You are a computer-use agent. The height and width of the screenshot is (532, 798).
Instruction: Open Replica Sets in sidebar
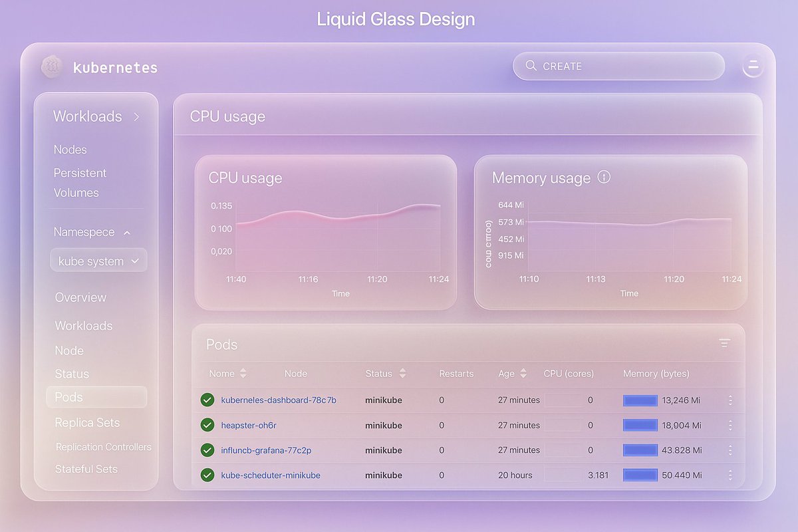click(87, 423)
